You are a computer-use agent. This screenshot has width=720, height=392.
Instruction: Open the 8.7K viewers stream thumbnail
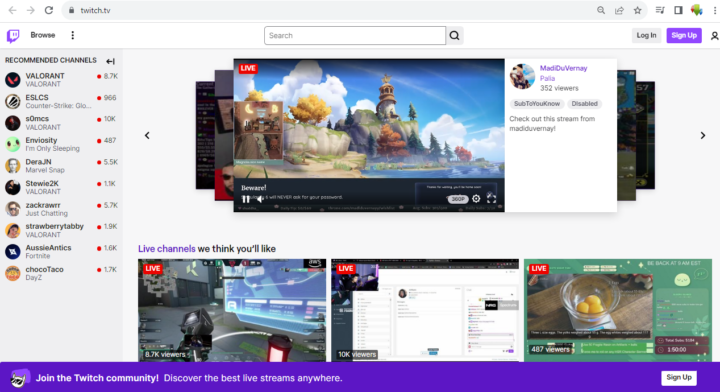click(x=232, y=310)
